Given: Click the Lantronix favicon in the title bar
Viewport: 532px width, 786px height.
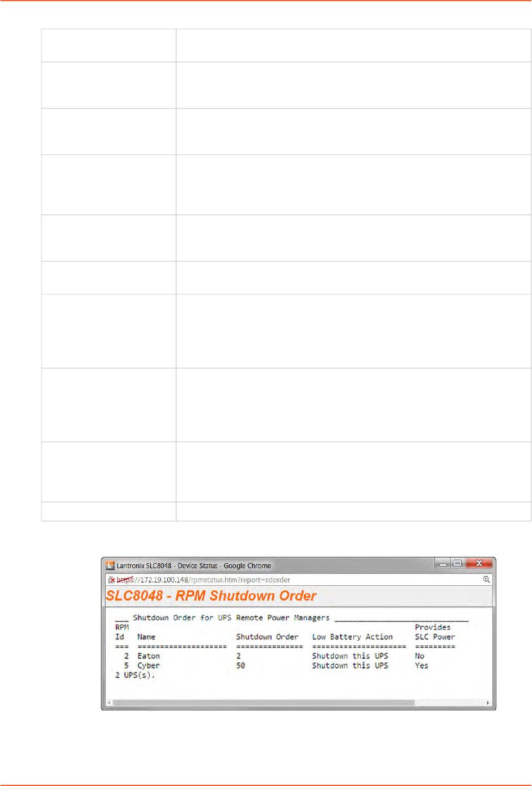Looking at the screenshot, I should coord(110,565).
